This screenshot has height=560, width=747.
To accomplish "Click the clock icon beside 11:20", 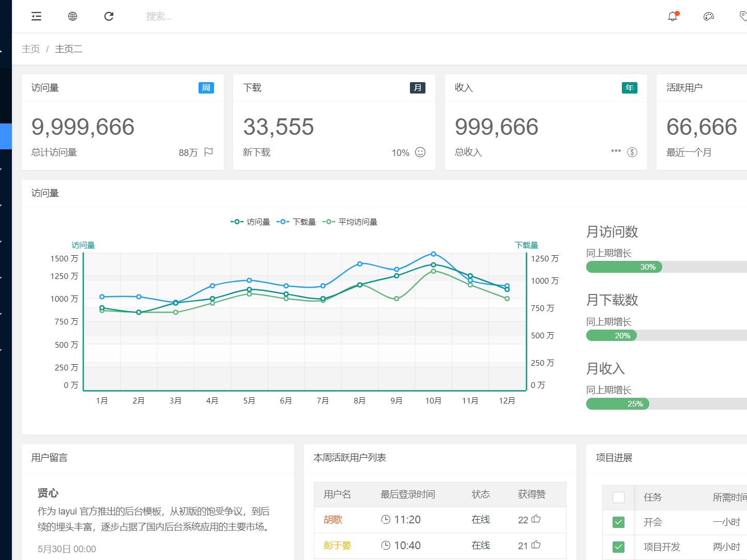I will [386, 520].
